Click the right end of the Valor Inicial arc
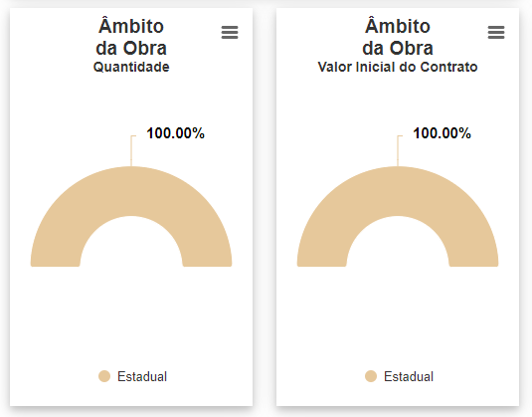This screenshot has height=417, width=532. pos(473,260)
